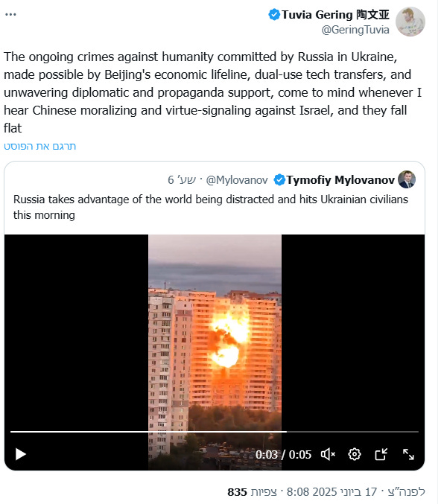Open the @GeringTuvia handle link
This screenshot has height=504, width=444.
point(355,30)
